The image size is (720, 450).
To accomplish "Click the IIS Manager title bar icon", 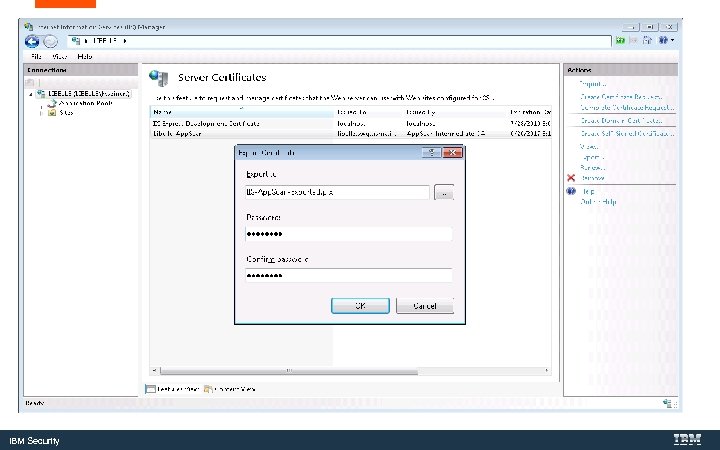I will click(28, 27).
